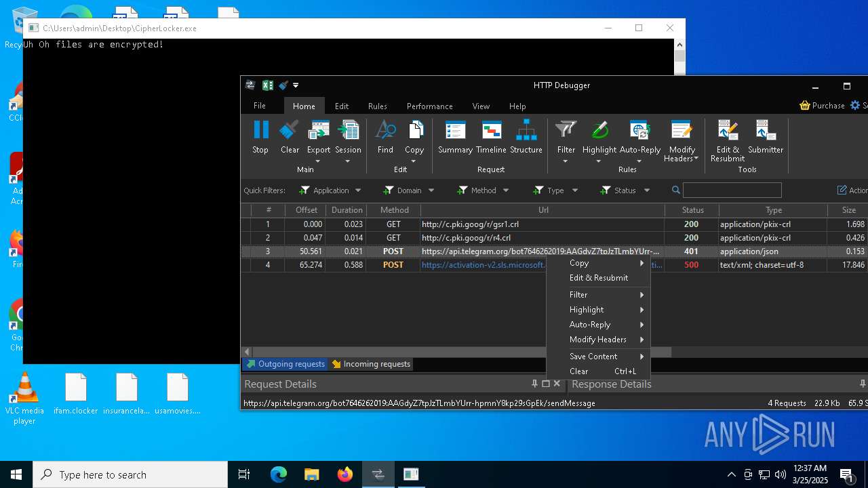Select the ifam.clocker desktop file
Screen dimensions: 868x488
coord(76,394)
